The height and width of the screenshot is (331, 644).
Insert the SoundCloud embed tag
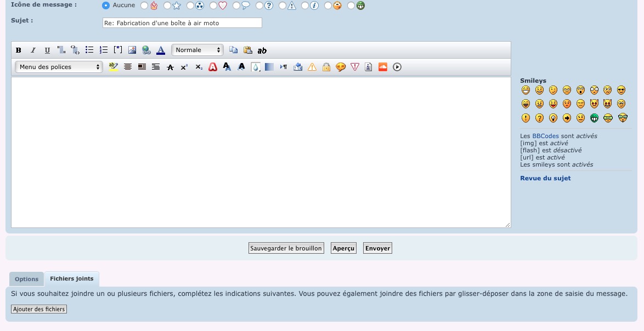(383, 67)
